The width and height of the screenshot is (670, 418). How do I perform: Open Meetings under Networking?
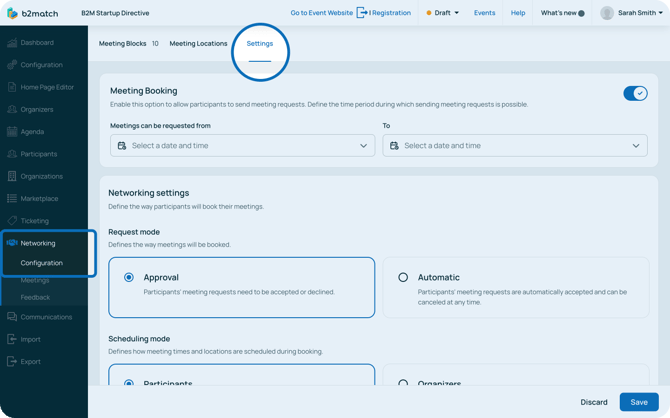[35, 280]
